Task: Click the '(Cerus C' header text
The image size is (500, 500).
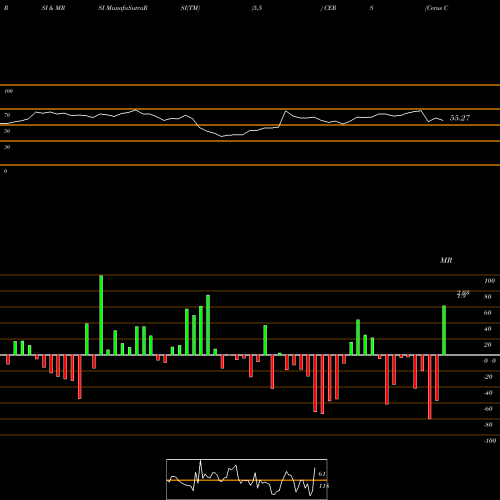Action: 436,8
